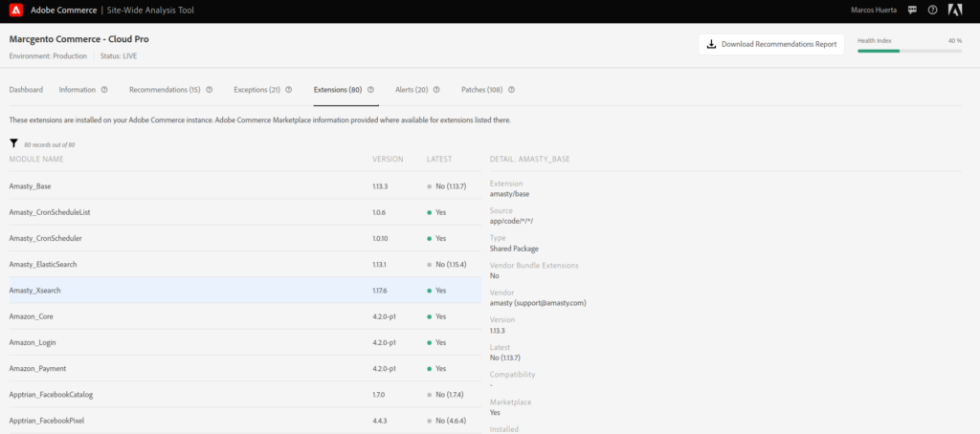Click Download Recommendations Report button
Viewport: 980px width, 434px height.
point(771,44)
